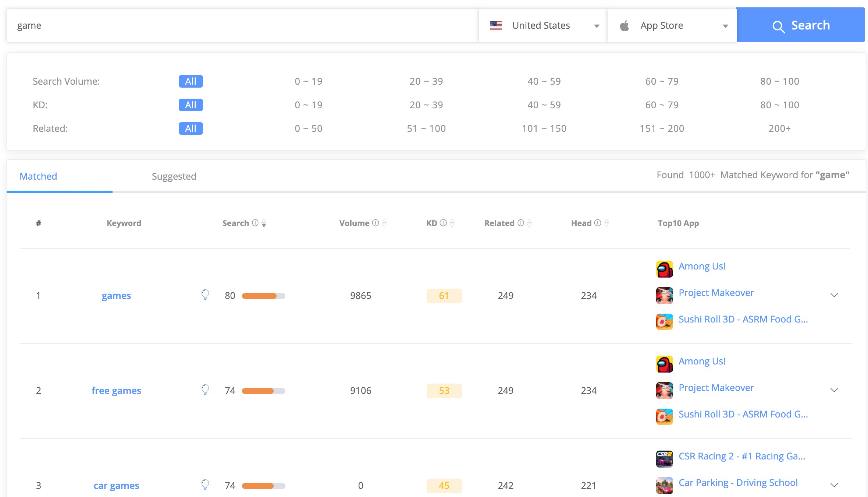This screenshot has height=497, width=868.
Task: Sort by the Volume column arrows
Action: click(384, 223)
